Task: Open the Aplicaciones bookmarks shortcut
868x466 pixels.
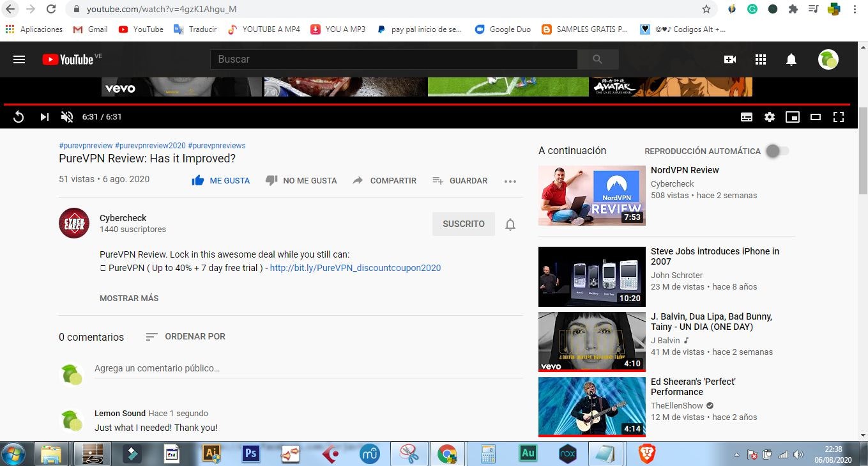Action: tap(34, 29)
